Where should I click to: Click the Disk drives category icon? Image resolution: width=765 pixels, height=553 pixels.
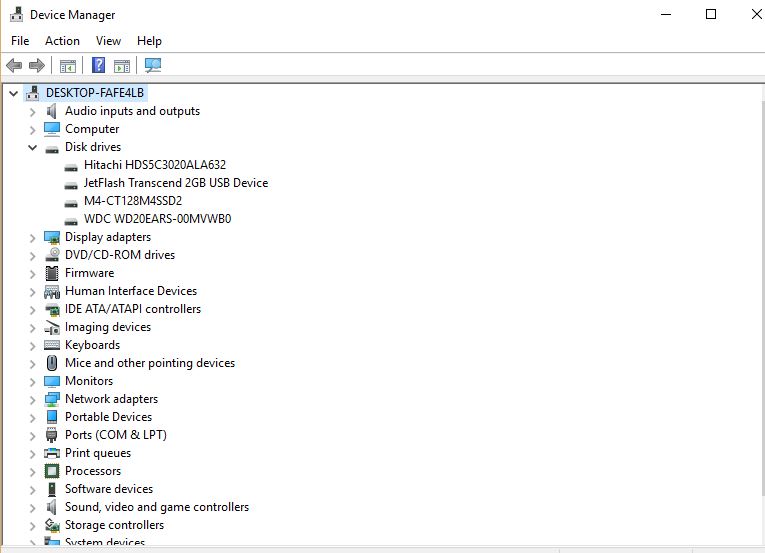52,149
